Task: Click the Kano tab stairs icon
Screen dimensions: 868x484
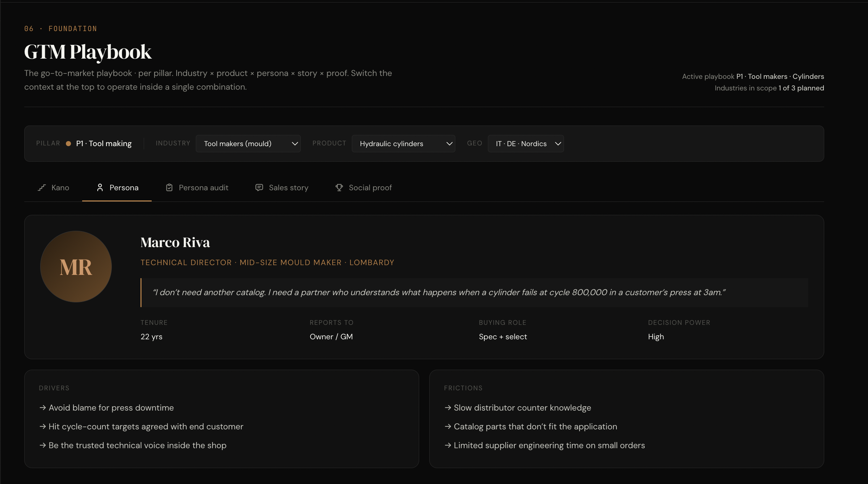Action: coord(42,187)
